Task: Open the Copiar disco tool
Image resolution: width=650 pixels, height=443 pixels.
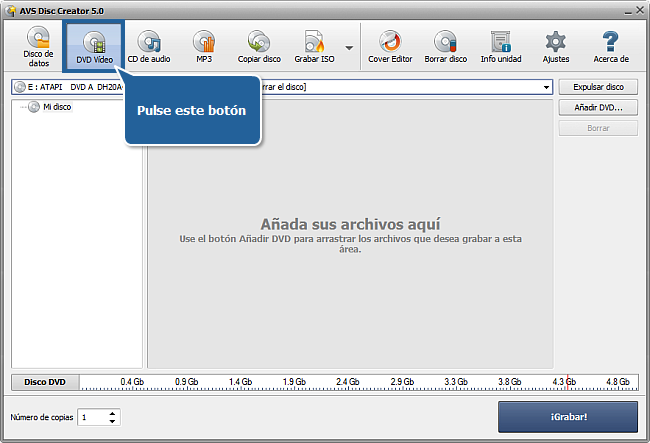Action: (259, 46)
